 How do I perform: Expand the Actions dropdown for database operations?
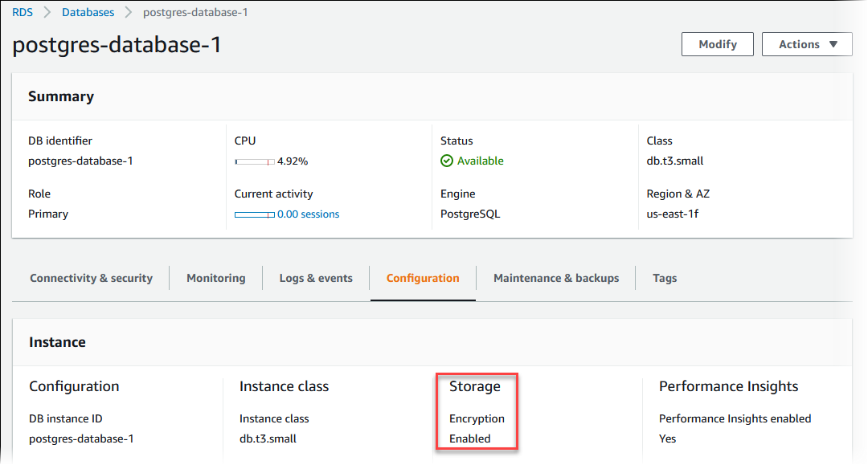(x=806, y=44)
